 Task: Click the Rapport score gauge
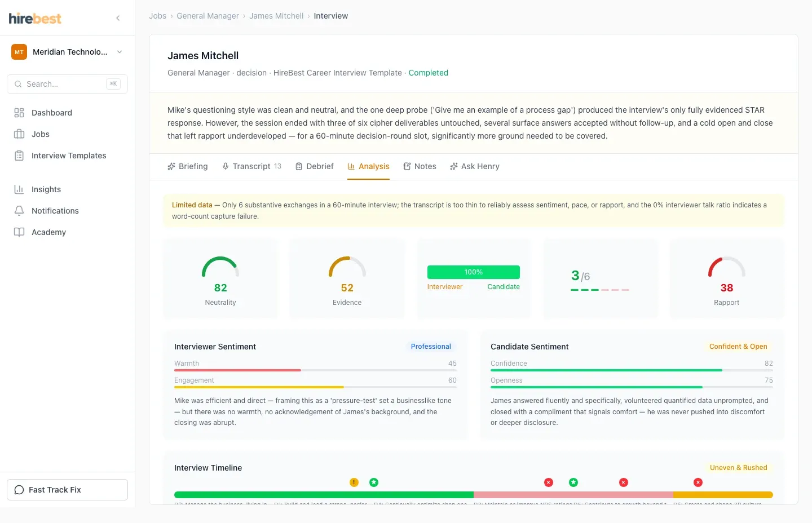tap(727, 267)
